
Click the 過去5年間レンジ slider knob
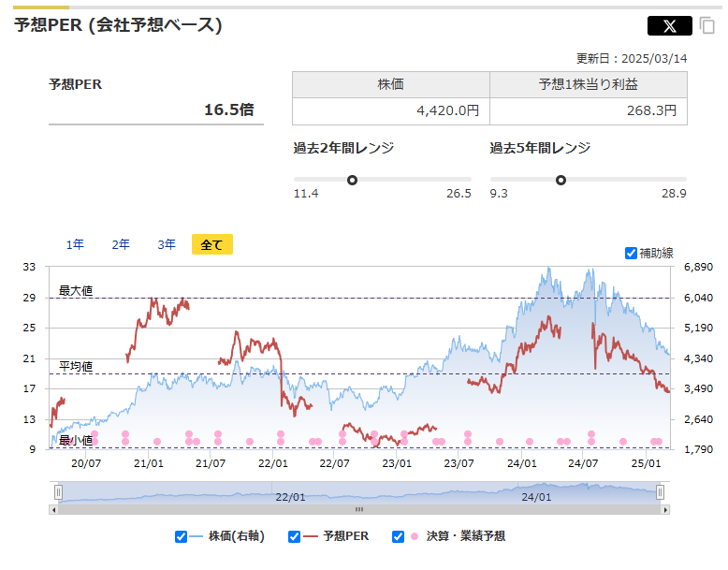tap(561, 180)
